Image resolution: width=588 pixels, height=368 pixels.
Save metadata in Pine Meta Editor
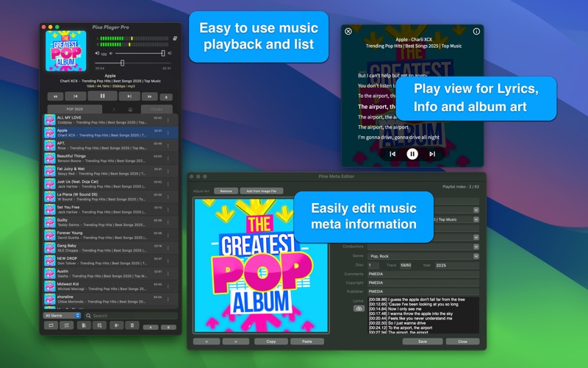(x=423, y=342)
